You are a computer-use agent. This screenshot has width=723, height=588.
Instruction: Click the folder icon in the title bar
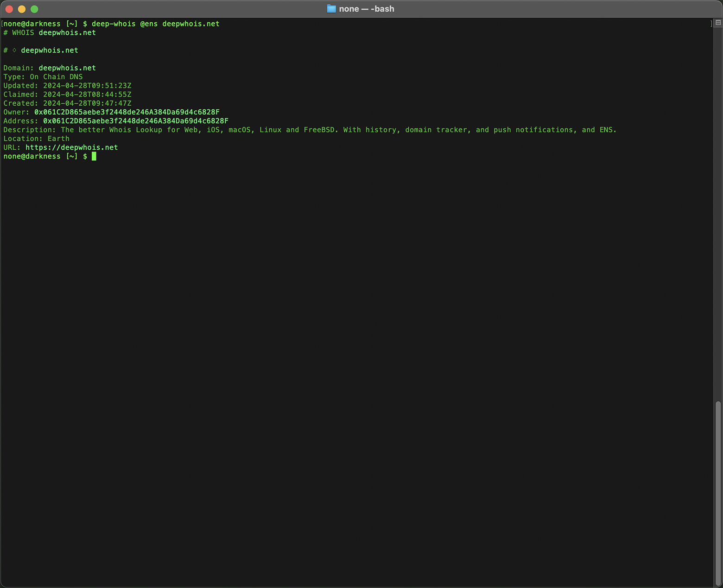pyautogui.click(x=331, y=8)
